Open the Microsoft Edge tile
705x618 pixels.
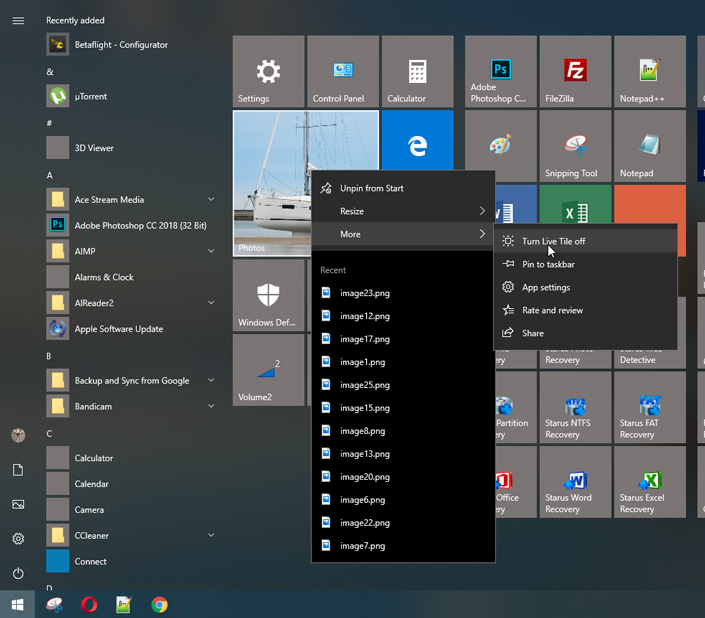coord(418,140)
